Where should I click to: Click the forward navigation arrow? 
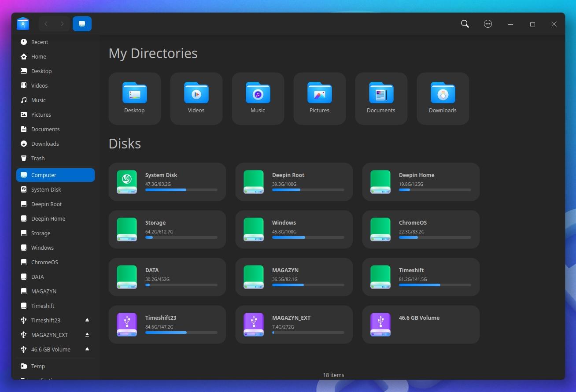[x=62, y=24]
